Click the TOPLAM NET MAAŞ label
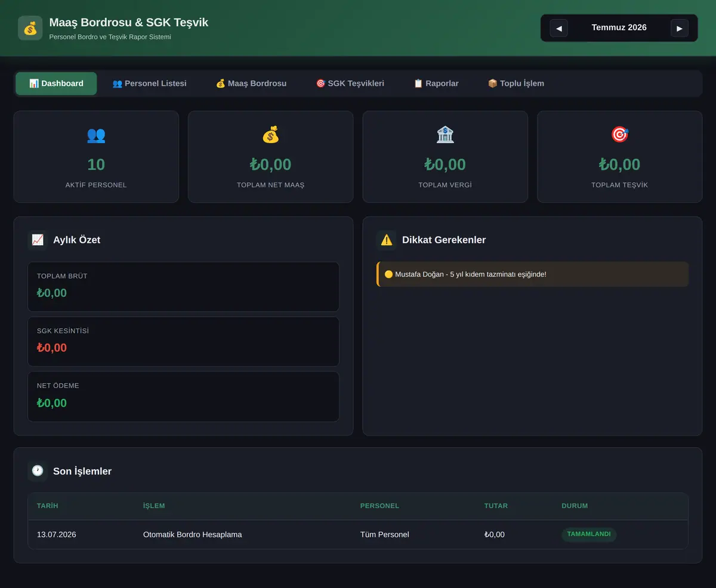The height and width of the screenshot is (588, 716). [270, 185]
